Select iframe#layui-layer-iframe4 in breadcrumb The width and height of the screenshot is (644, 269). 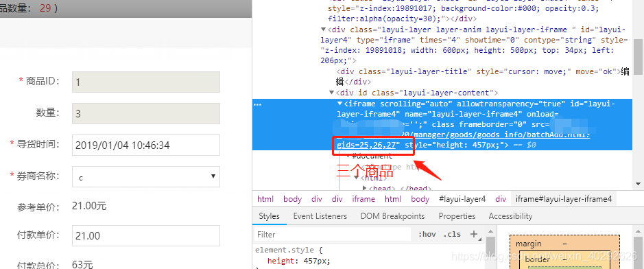(564, 199)
